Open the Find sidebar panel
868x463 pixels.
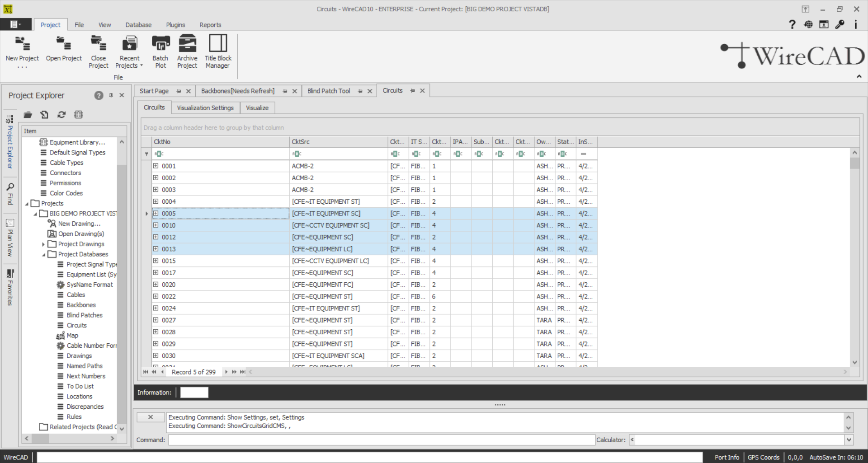(10, 193)
